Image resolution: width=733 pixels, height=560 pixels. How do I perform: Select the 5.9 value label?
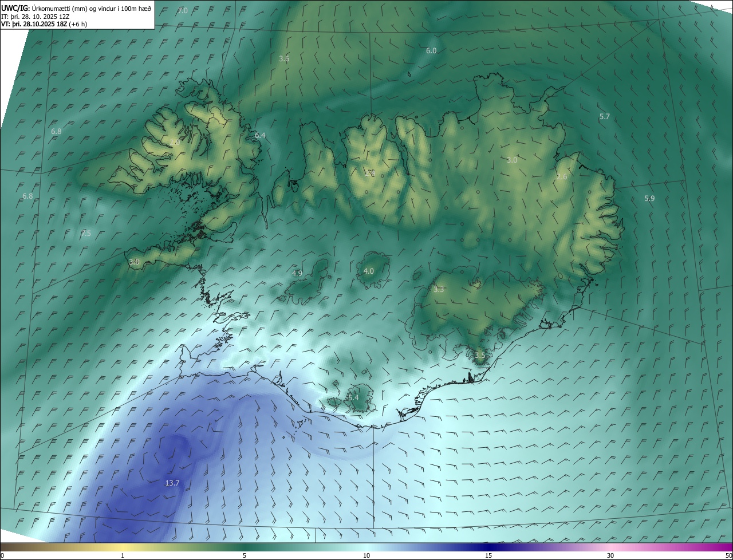(x=649, y=199)
